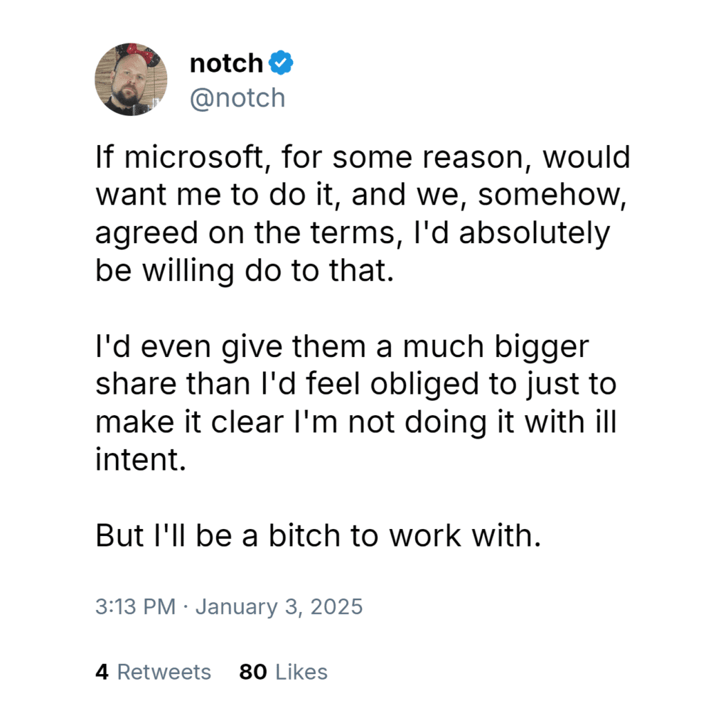View the Retweets label
728x728 pixels.
pos(164,672)
